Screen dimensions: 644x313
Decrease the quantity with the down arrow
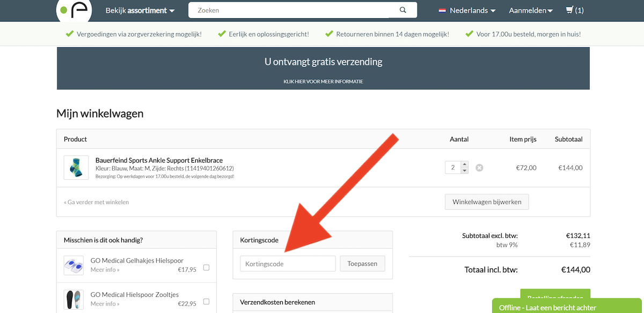click(x=465, y=171)
